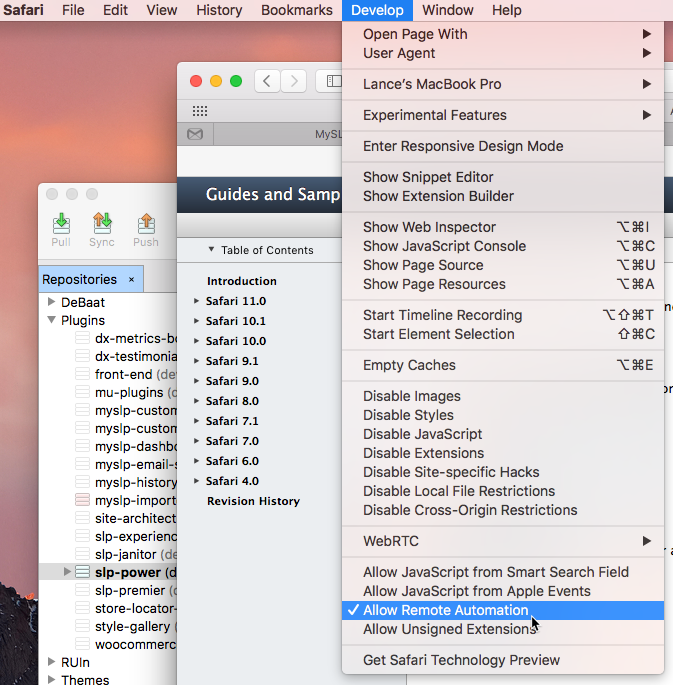Click the Revision History link
The width and height of the screenshot is (673, 685).
(253, 501)
